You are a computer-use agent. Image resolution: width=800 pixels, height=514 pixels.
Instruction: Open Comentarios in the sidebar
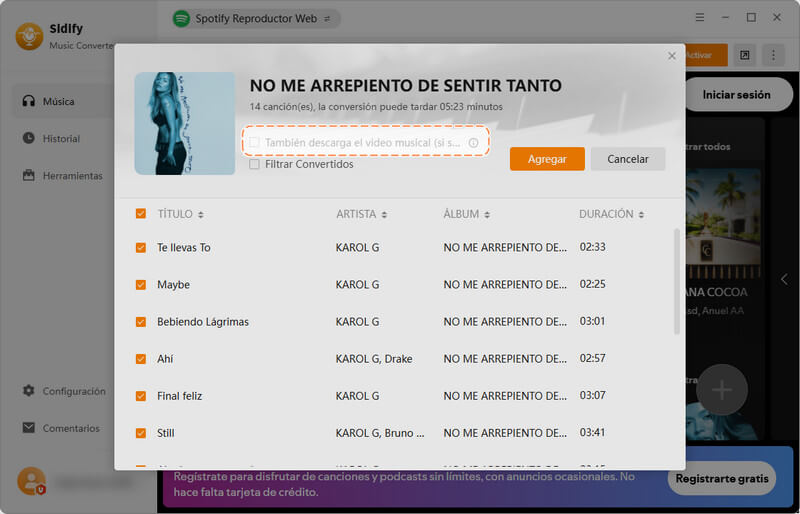(x=63, y=428)
